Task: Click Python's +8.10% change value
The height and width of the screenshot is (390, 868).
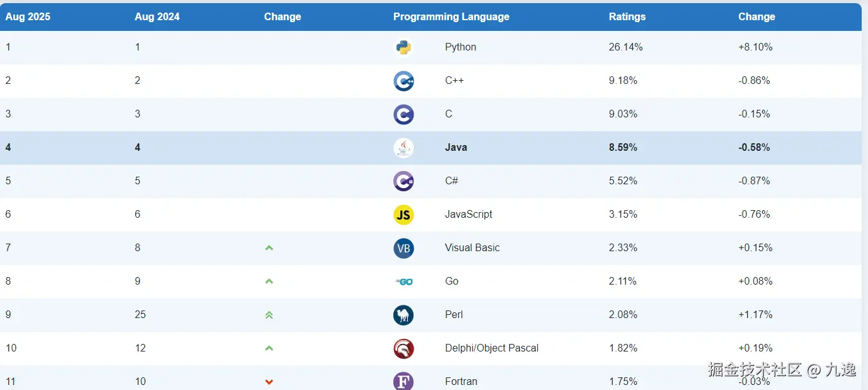Action: [755, 47]
